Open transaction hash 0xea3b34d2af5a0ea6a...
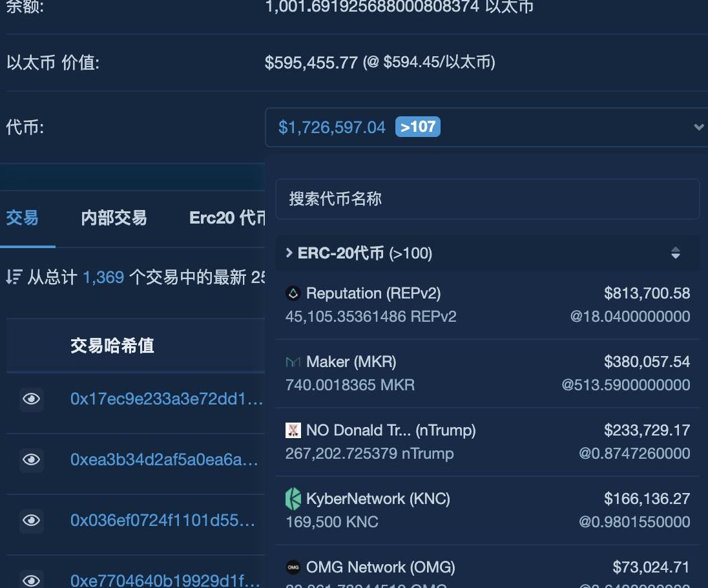 pos(164,460)
